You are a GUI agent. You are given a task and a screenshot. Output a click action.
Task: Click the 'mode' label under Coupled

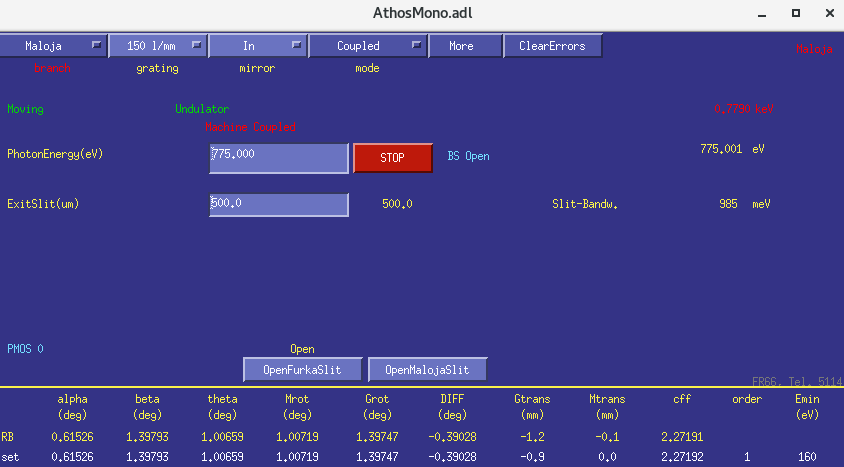pos(367,68)
